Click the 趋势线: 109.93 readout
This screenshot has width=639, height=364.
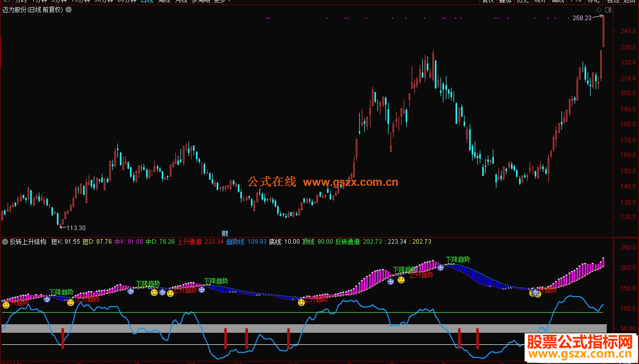[246, 242]
